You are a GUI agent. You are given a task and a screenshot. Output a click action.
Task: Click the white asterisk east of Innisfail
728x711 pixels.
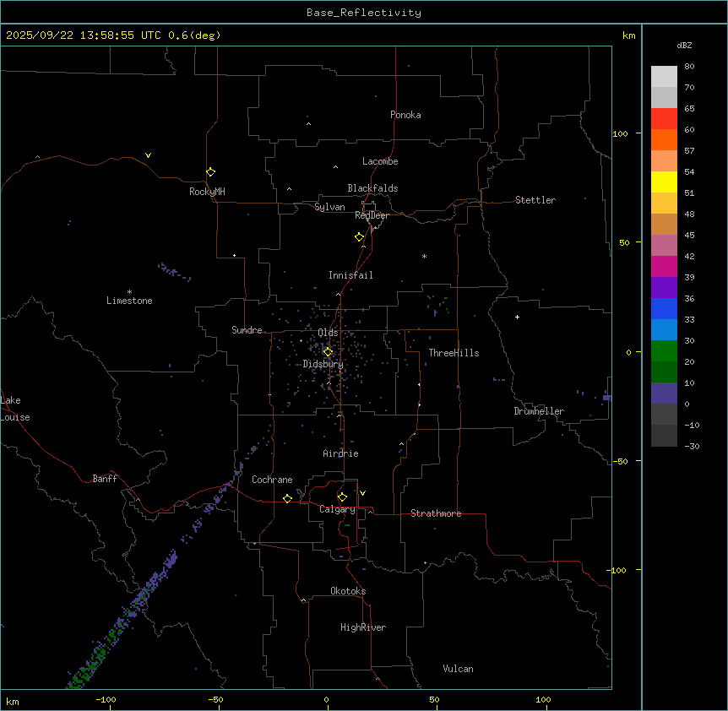point(424,256)
